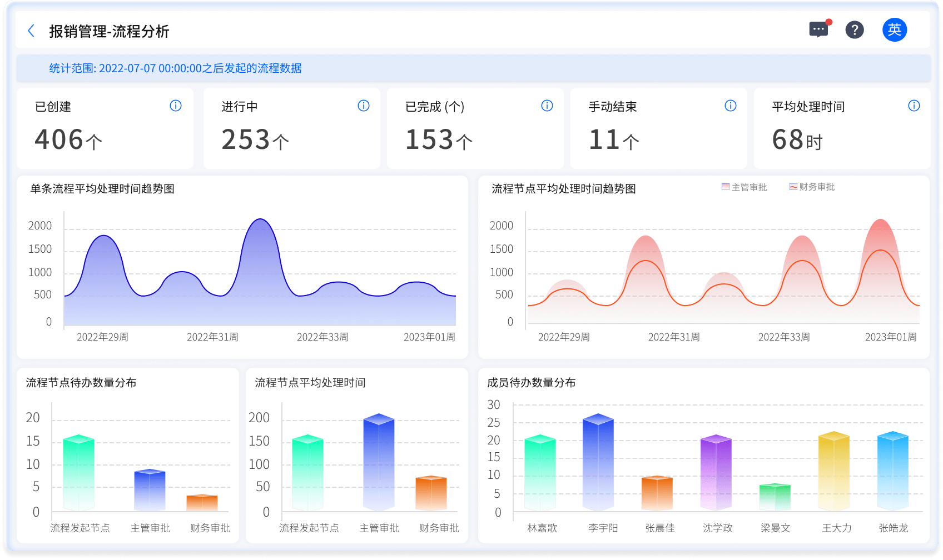Toggle the 财务审批 legend series
This screenshot has width=943, height=560.
[x=812, y=187]
